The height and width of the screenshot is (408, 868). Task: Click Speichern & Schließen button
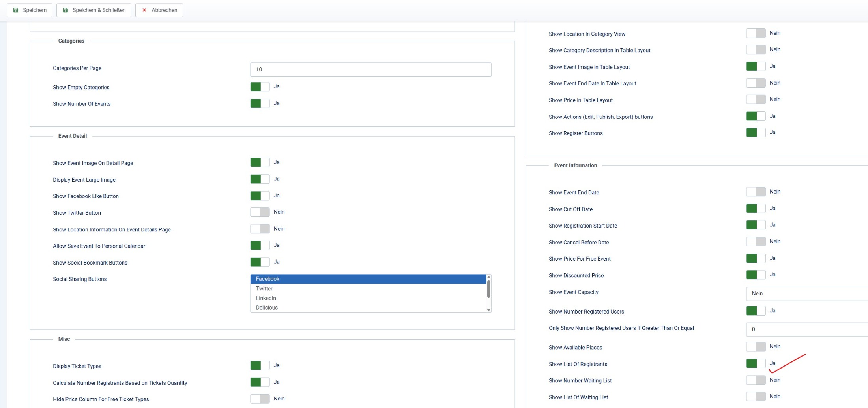click(x=94, y=10)
